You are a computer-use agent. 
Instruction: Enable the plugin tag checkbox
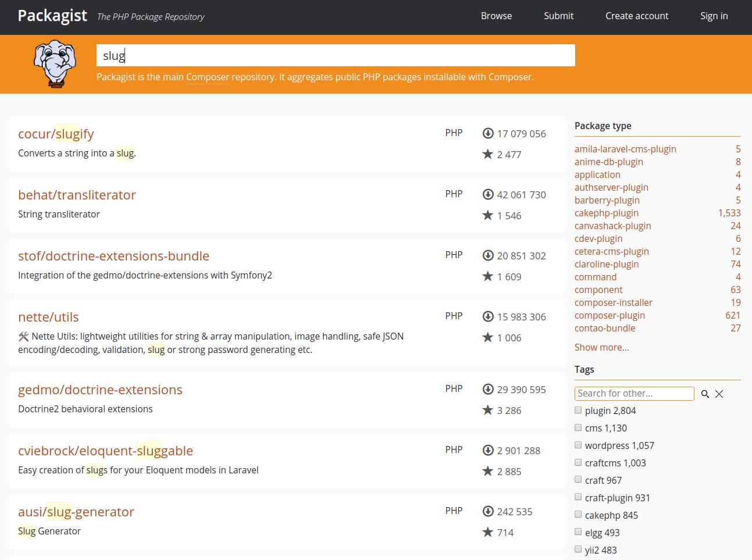coord(578,410)
